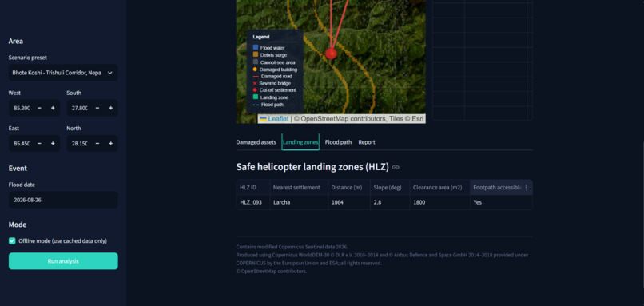Decrease the South coordinate value

coord(97,108)
